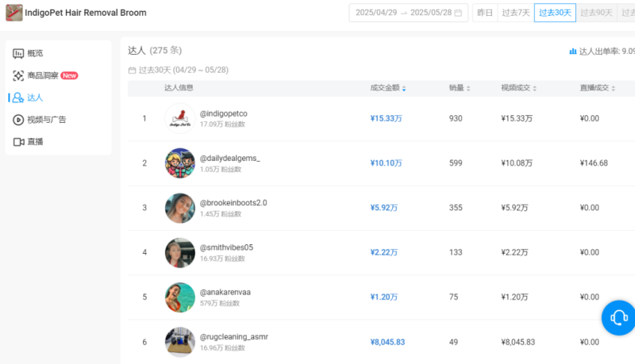The image size is (635, 364).
Task: Click @brookeinboots2.0 avatar image
Action: [x=180, y=208]
